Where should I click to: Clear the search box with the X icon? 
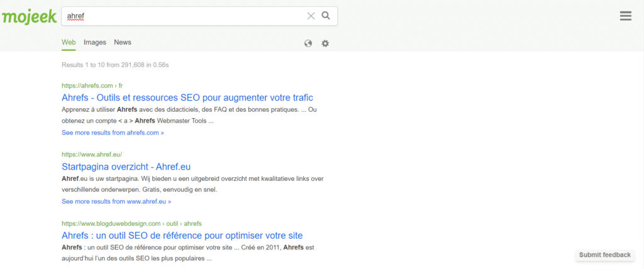[x=311, y=16]
